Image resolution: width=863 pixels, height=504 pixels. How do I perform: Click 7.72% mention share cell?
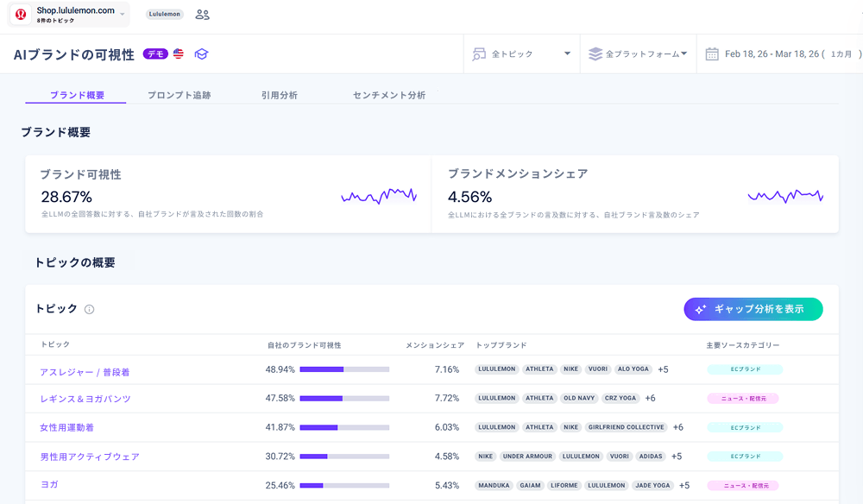click(x=447, y=399)
